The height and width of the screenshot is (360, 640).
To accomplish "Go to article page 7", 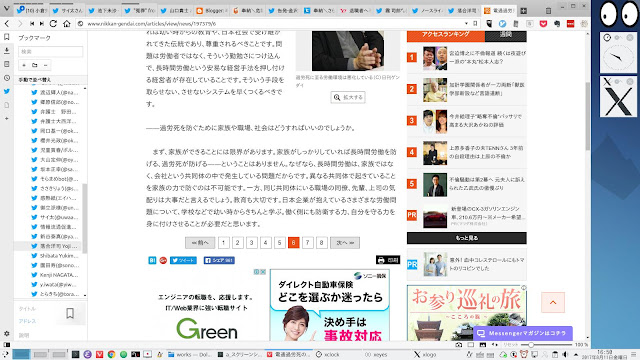I will (x=308, y=243).
